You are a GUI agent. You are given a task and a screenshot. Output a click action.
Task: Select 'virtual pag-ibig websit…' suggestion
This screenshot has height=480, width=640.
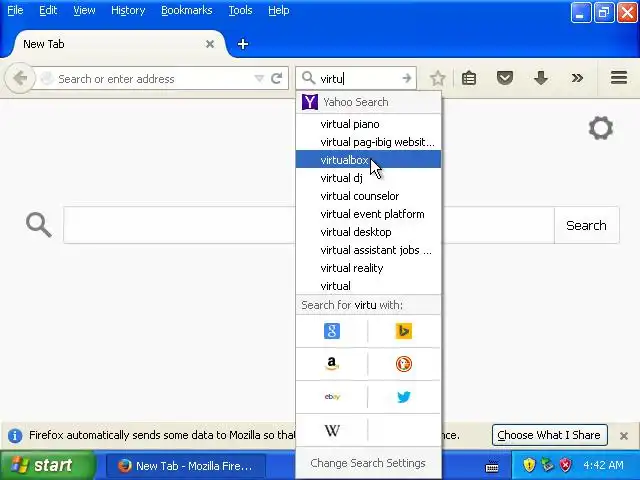click(x=368, y=142)
